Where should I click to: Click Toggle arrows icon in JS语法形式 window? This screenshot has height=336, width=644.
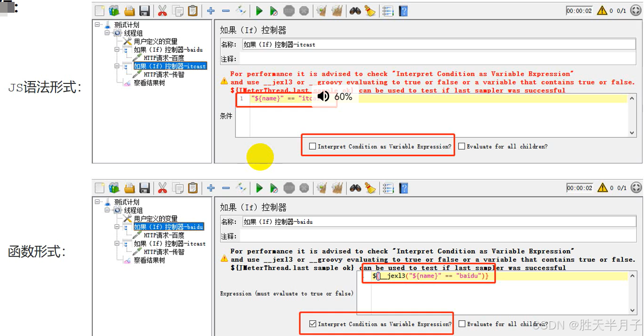pyautogui.click(x=241, y=11)
